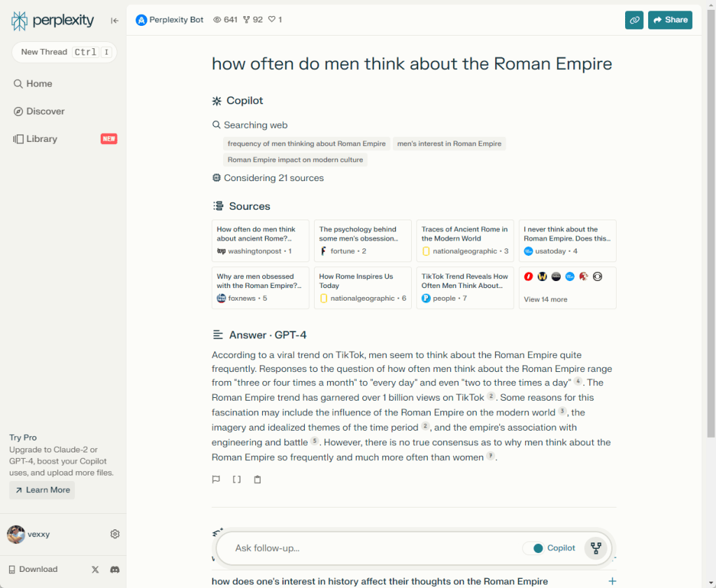Copy answer with clipboard icon
The image size is (716, 588).
click(257, 480)
